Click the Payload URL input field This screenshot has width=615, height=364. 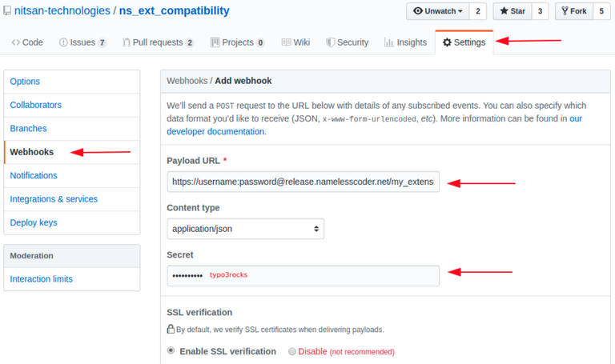pos(303,182)
